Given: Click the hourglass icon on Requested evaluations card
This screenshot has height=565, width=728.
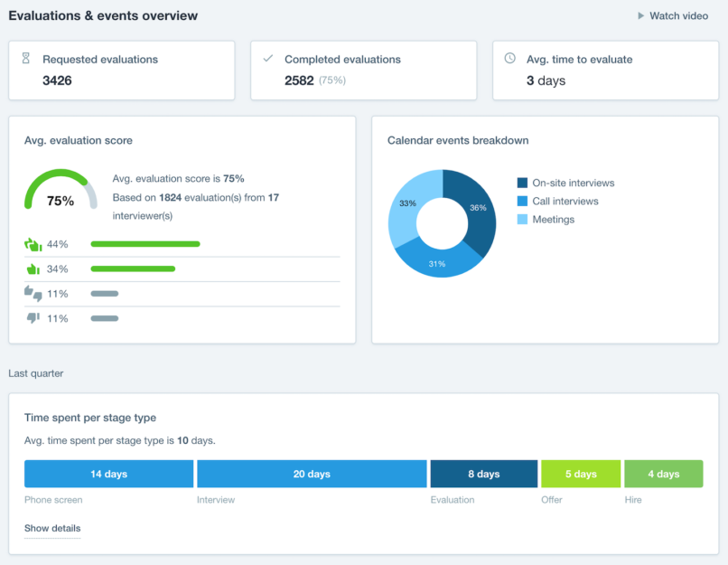Looking at the screenshot, I should [25, 58].
